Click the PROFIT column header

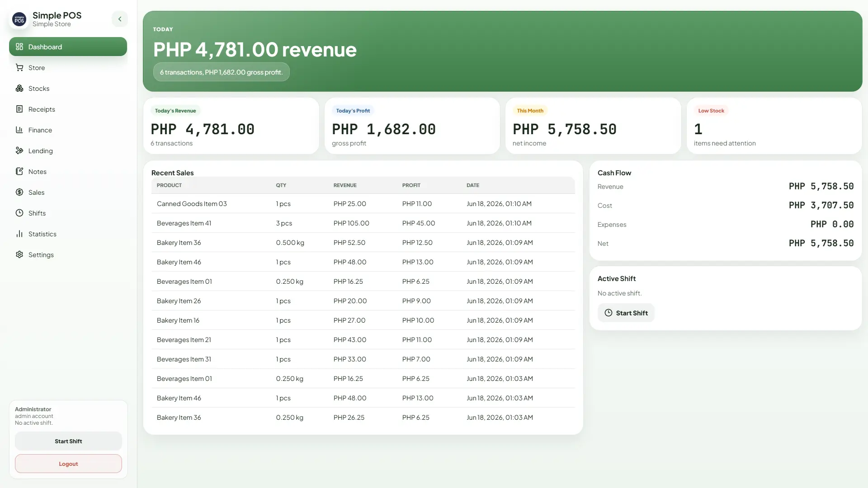(x=411, y=185)
